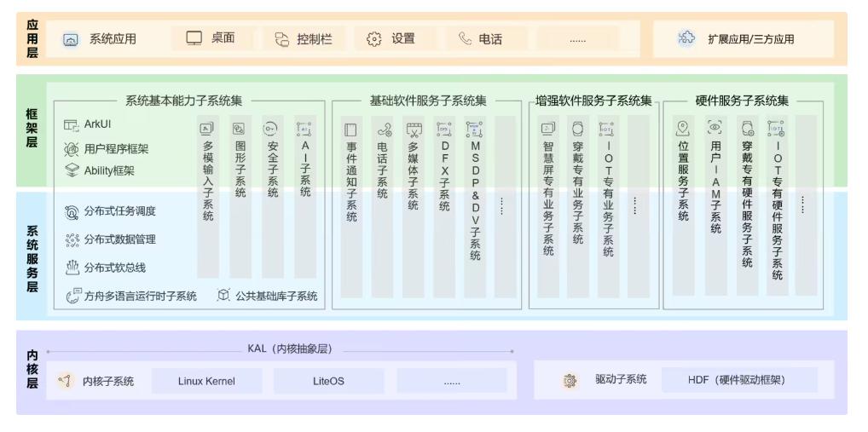868x432 pixels.
Task: Click the 应用层 layer label
Action: click(32, 38)
